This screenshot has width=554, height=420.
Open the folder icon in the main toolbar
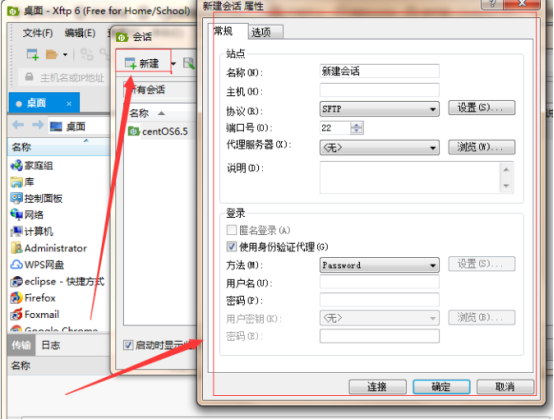52,54
